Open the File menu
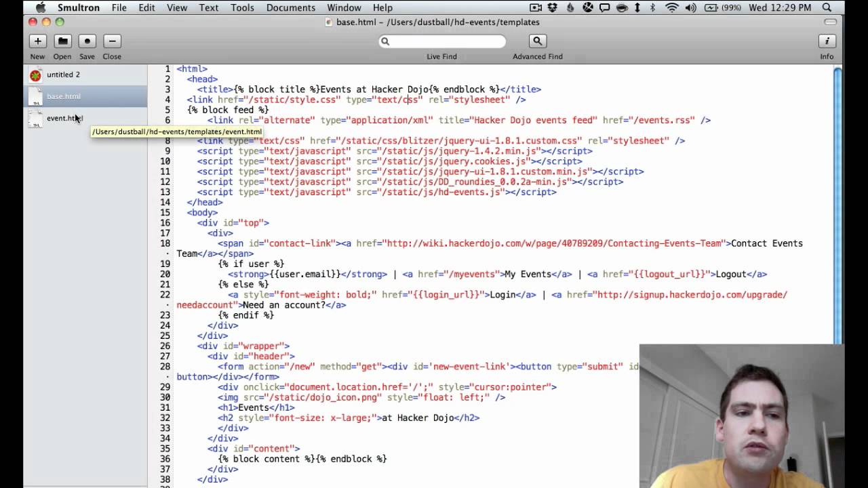 tap(119, 7)
